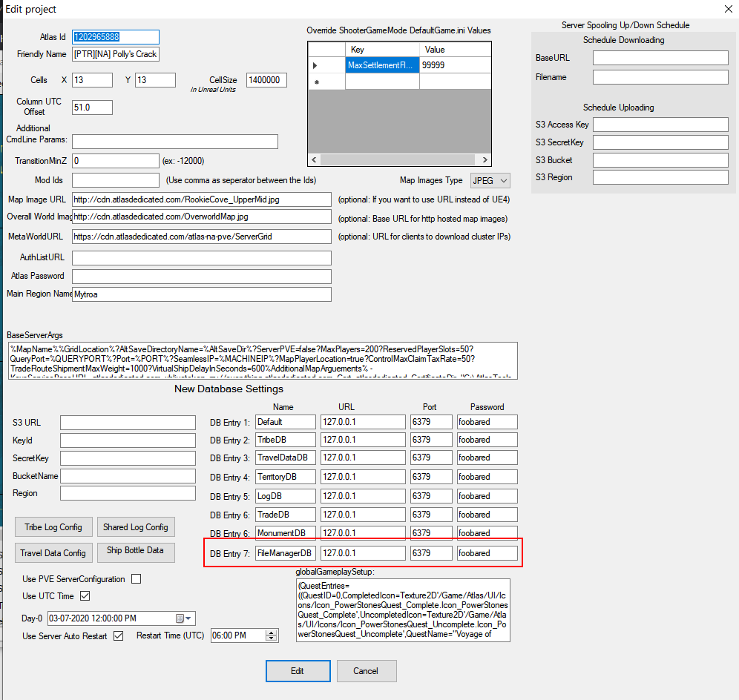Open Ship Bottle Data
739x700 pixels.
[136, 552]
